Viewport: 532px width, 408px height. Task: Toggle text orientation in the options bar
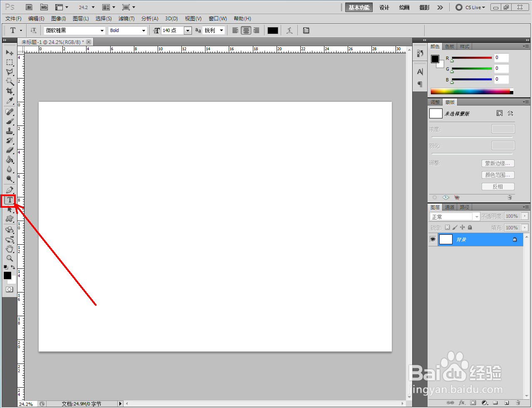coord(34,30)
